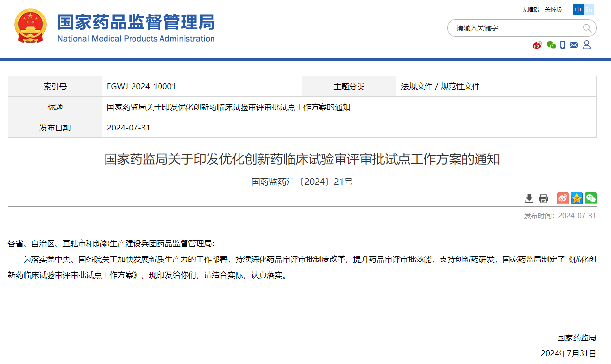
Task: Open the user account icon
Action: pos(587,45)
